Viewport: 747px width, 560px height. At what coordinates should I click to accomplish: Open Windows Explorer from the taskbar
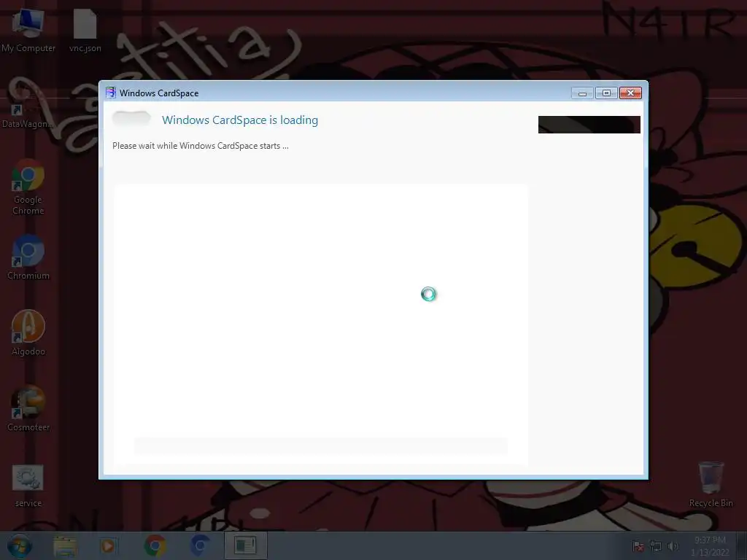point(65,545)
